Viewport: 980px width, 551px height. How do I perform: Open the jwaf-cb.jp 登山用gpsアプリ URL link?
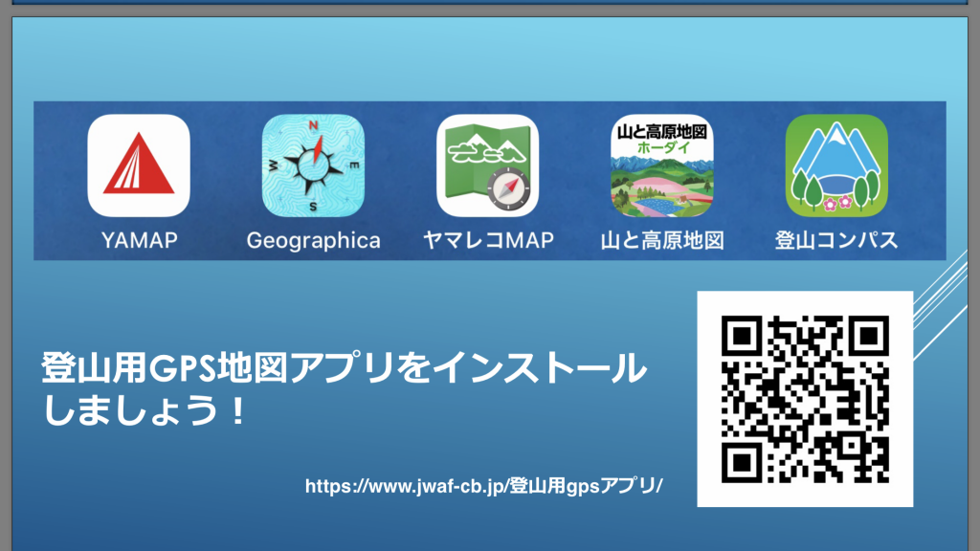point(483,485)
